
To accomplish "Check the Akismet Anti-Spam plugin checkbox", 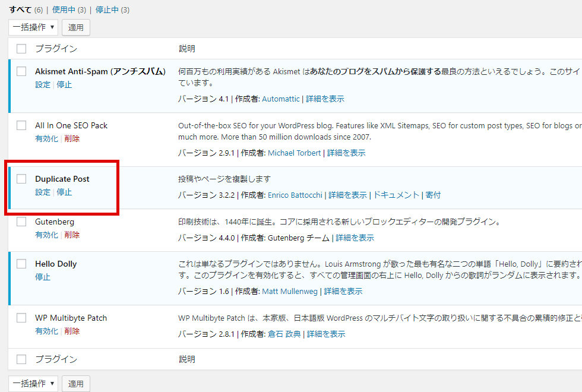I will tap(21, 71).
